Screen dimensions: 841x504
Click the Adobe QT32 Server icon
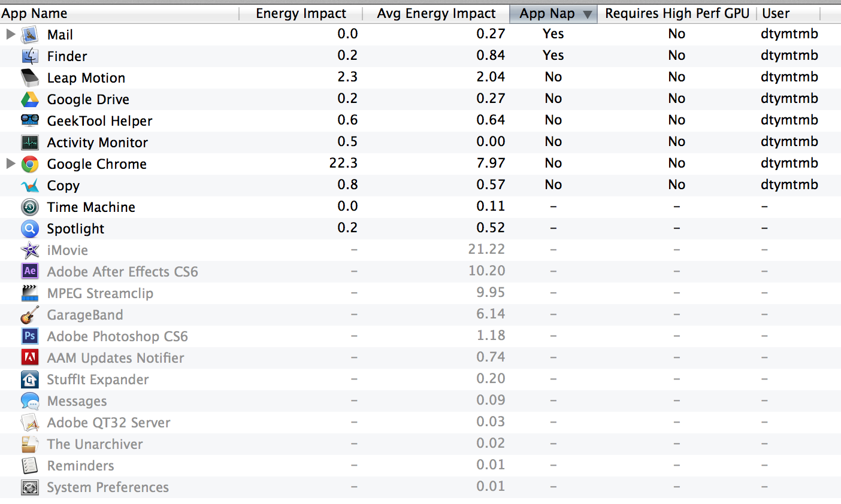point(30,423)
